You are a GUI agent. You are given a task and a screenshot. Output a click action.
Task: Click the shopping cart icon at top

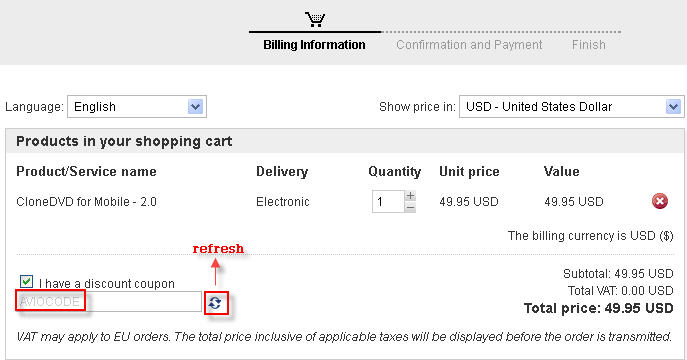pos(315,19)
